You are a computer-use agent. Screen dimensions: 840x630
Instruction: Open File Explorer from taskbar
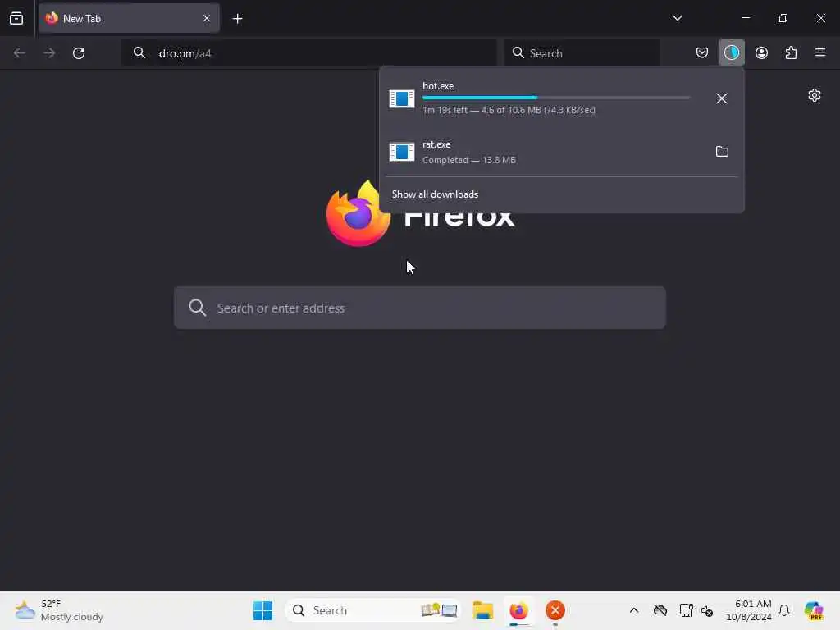click(x=482, y=610)
